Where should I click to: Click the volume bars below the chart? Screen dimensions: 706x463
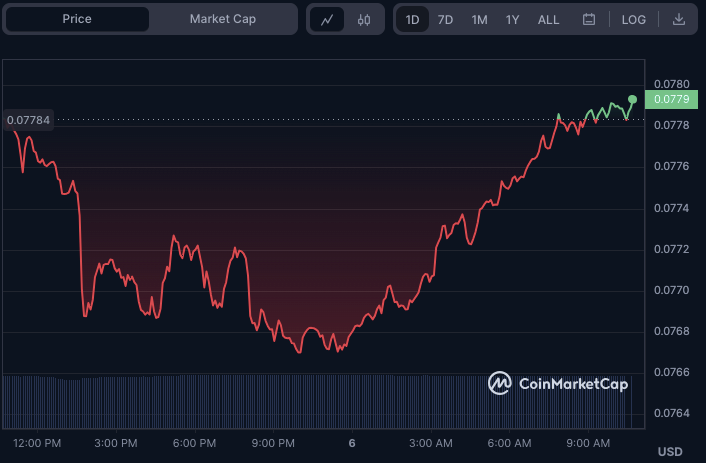click(x=300, y=400)
